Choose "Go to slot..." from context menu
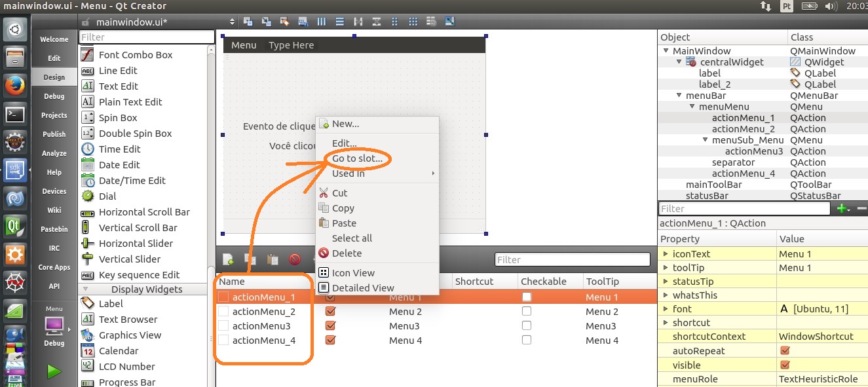 click(357, 158)
